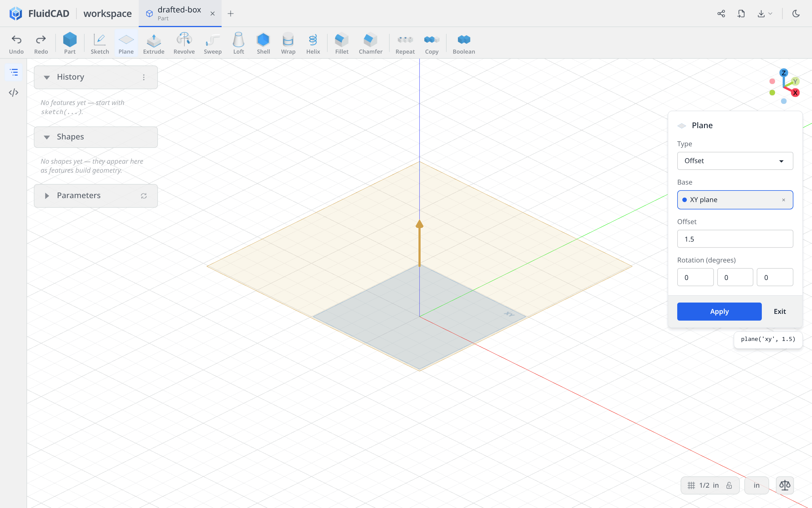Screen dimensions: 812x508
Task: Click the first Rotation degrees field
Action: pyautogui.click(x=695, y=277)
